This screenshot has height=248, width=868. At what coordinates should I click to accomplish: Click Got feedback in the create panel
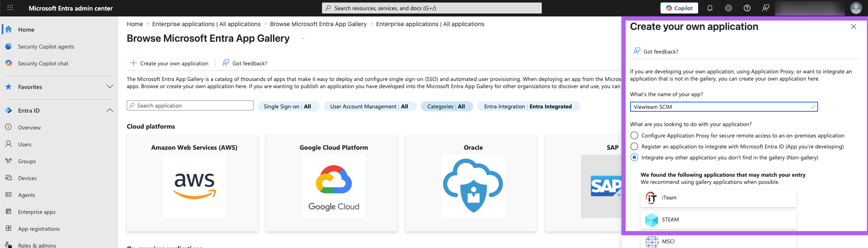pyautogui.click(x=656, y=51)
